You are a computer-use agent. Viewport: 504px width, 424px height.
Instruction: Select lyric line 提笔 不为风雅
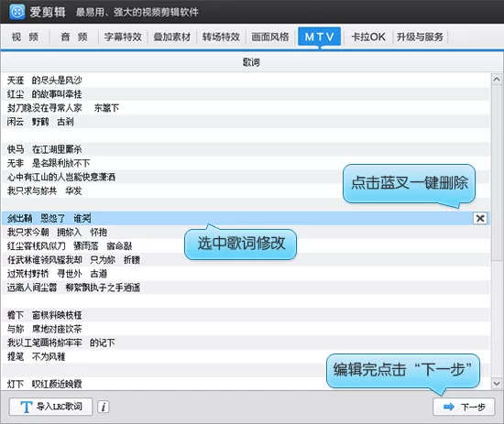click(246, 356)
